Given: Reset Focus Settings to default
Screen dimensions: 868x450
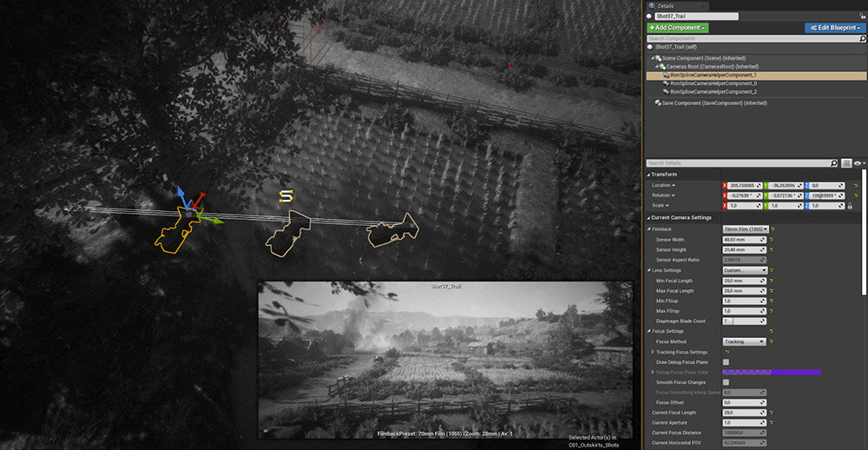Looking at the screenshot, I should (x=772, y=331).
